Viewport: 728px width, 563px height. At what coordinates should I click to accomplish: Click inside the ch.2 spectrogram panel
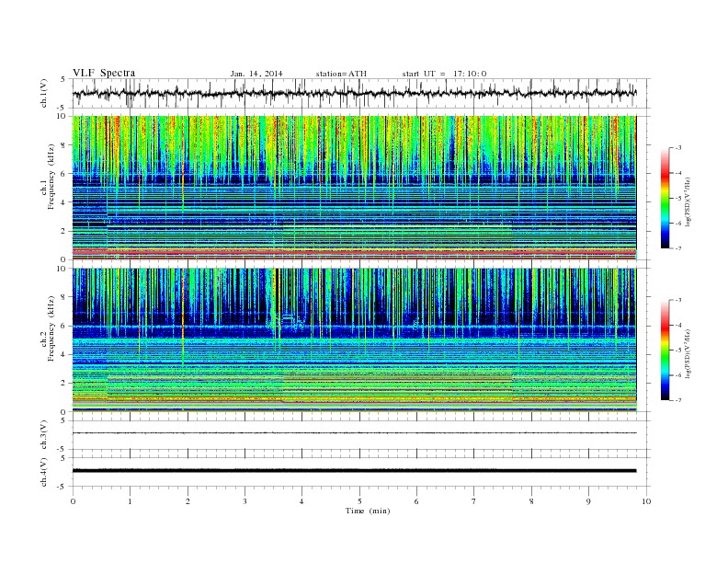(x=355, y=340)
